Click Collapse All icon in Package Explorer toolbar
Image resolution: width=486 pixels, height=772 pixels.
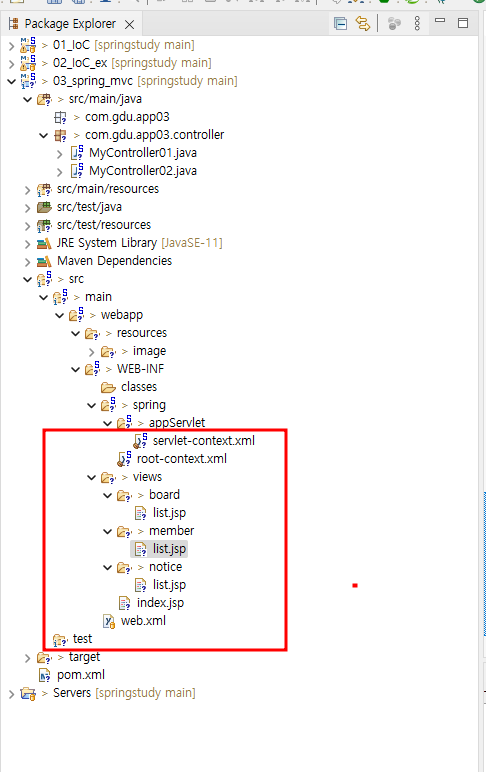[340, 23]
